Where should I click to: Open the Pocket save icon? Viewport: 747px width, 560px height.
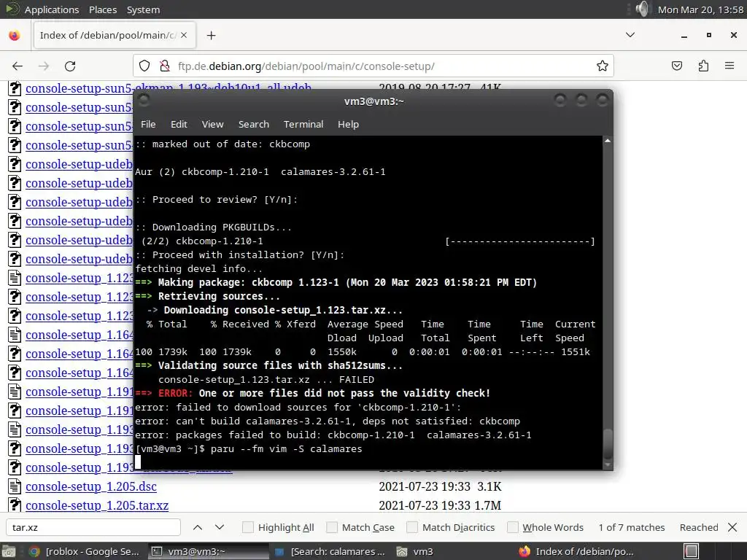tap(676, 66)
